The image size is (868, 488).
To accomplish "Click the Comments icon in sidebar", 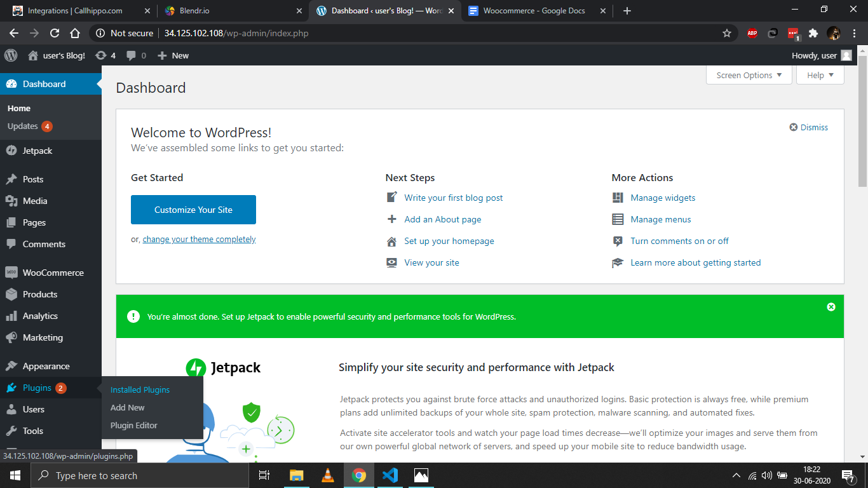I will click(x=11, y=244).
